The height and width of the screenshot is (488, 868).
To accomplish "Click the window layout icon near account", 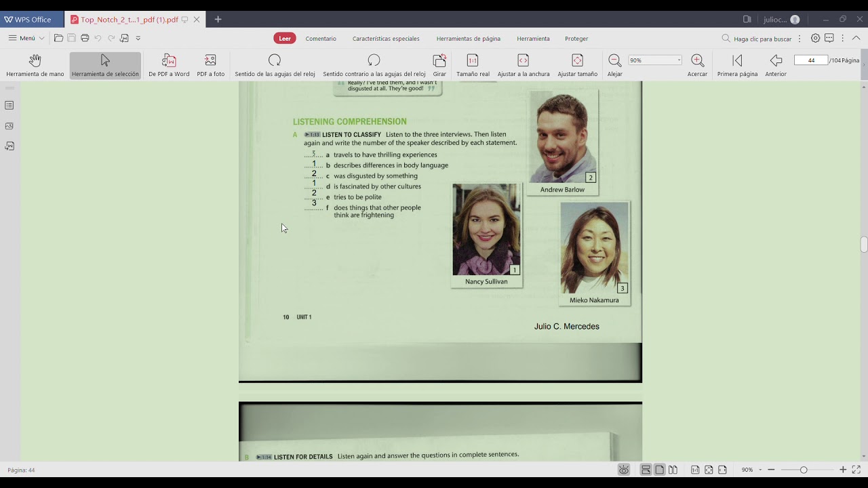I will point(747,20).
